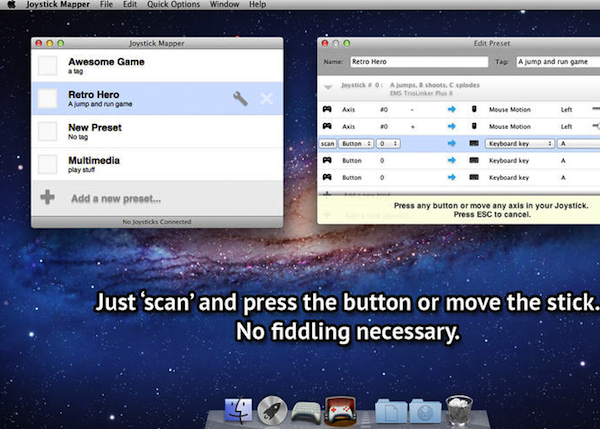Minimize the Joystick Mapper window yellow button
The width and height of the screenshot is (600, 429).
(x=49, y=43)
